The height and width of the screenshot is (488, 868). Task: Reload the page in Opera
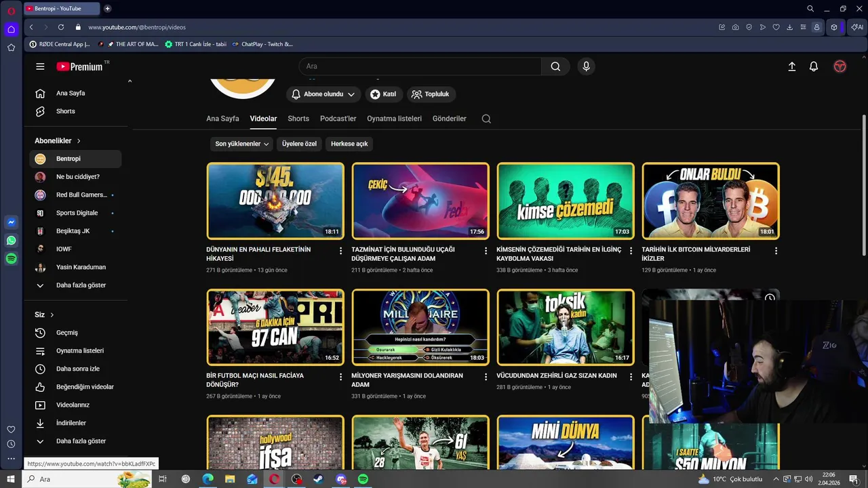[61, 27]
